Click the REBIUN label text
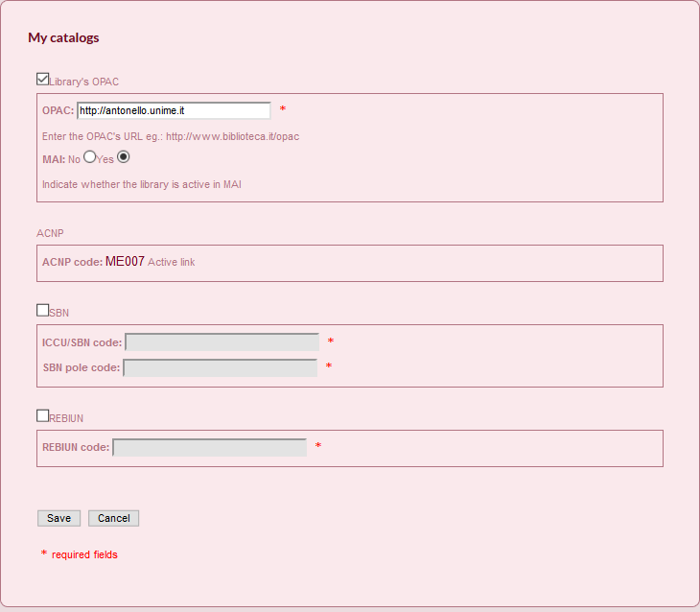The image size is (700, 612). pyautogui.click(x=66, y=418)
